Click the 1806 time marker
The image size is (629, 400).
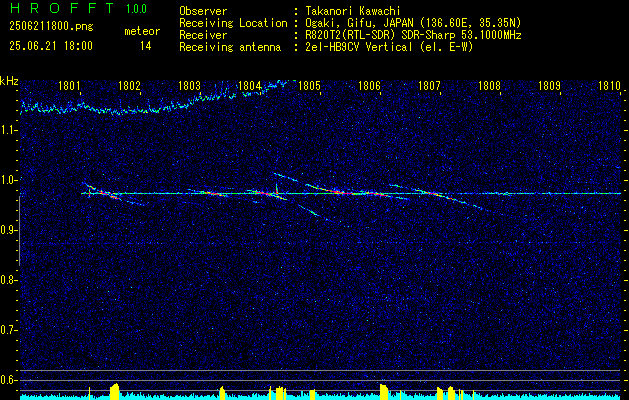[369, 86]
